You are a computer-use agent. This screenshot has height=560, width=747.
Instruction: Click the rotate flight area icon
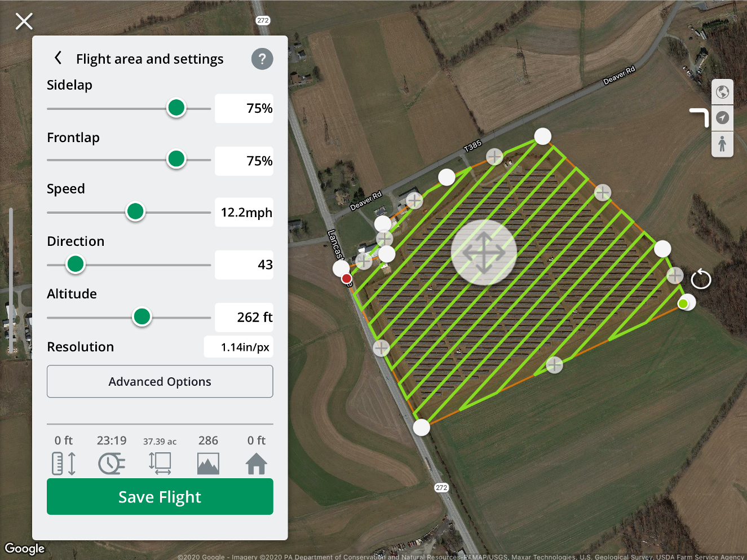point(701,279)
